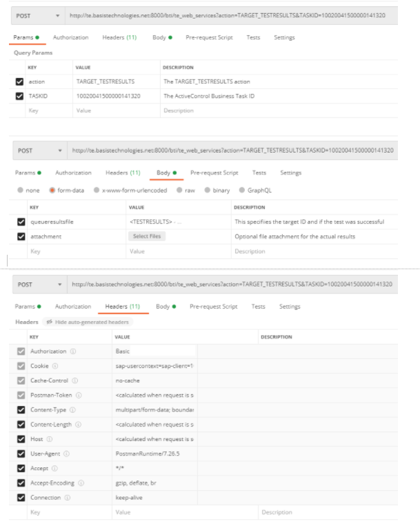Click the info icon beside Postman-Token
Viewport: 420px width, 524px height.
[x=79, y=395]
